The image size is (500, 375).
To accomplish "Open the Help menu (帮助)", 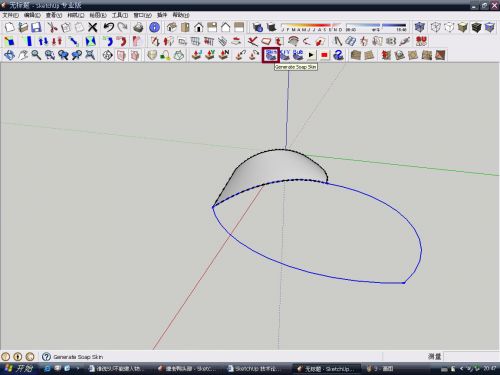I will click(181, 15).
